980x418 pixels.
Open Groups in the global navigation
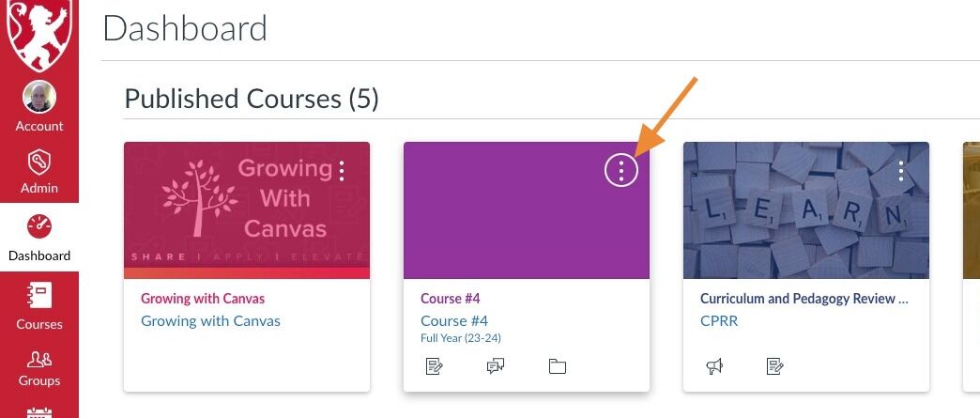[39, 368]
